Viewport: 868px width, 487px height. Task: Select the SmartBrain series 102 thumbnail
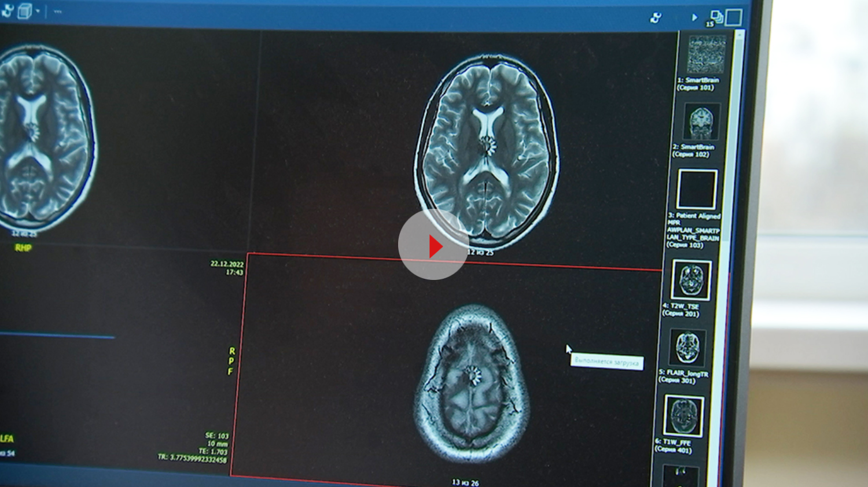tap(702, 122)
